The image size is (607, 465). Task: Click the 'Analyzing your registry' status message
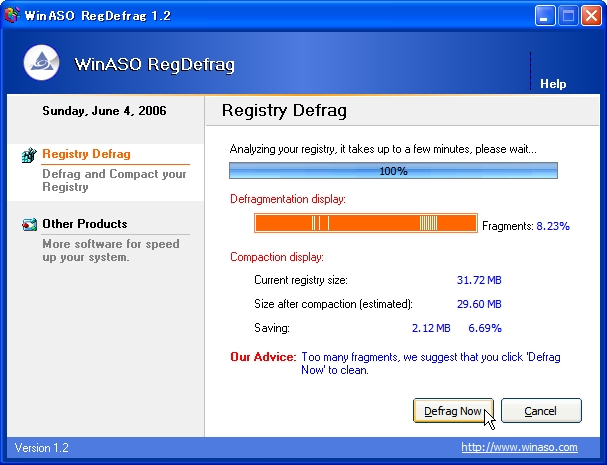click(383, 149)
